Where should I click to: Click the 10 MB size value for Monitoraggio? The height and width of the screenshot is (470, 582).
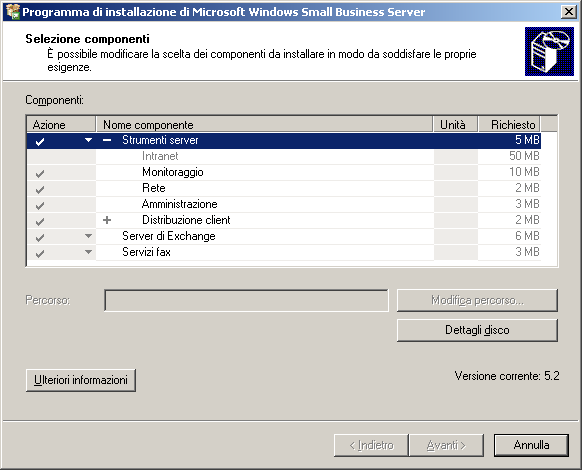524,172
